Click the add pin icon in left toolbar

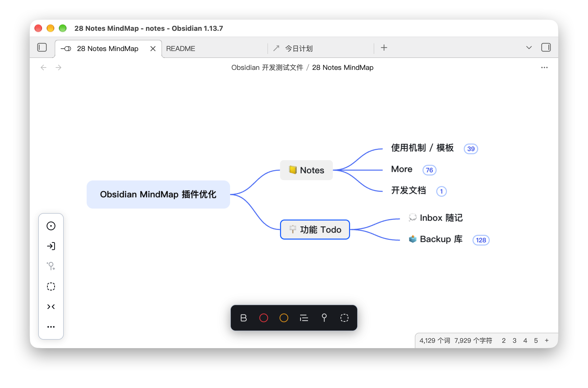pos(51,266)
